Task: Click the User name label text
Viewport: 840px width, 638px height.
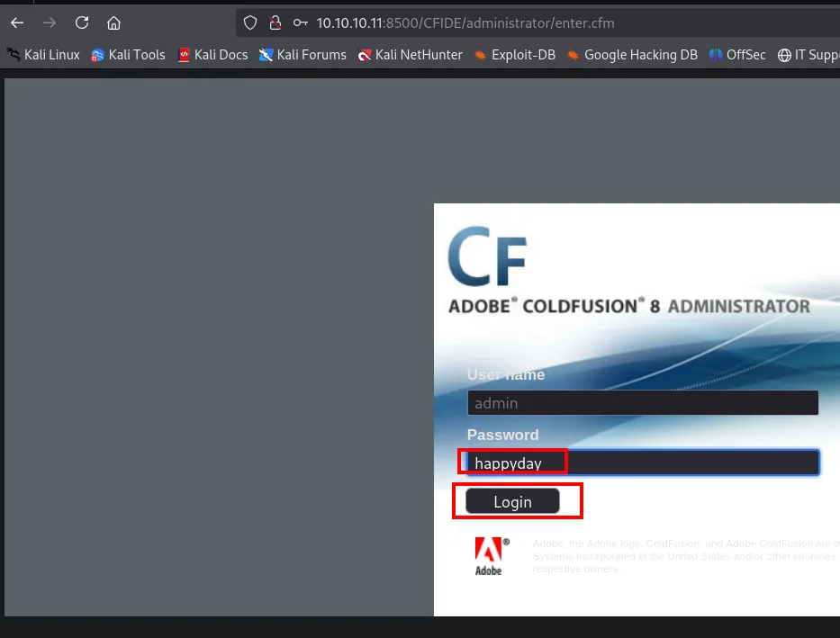Action: 506,374
